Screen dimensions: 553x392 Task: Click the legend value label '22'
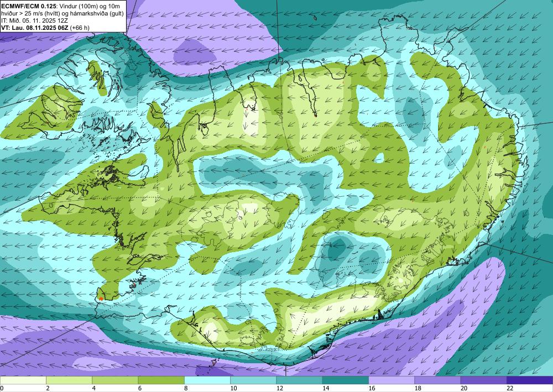click(510, 389)
